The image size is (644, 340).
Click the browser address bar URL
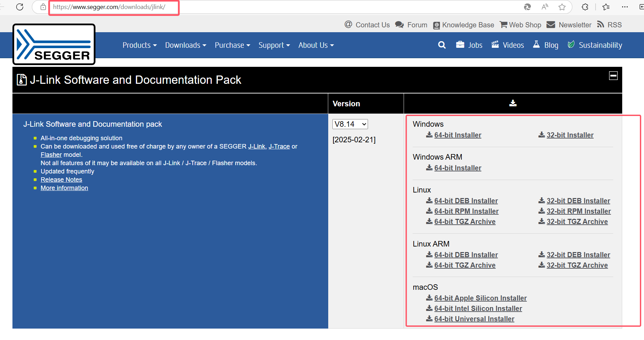[x=109, y=7]
